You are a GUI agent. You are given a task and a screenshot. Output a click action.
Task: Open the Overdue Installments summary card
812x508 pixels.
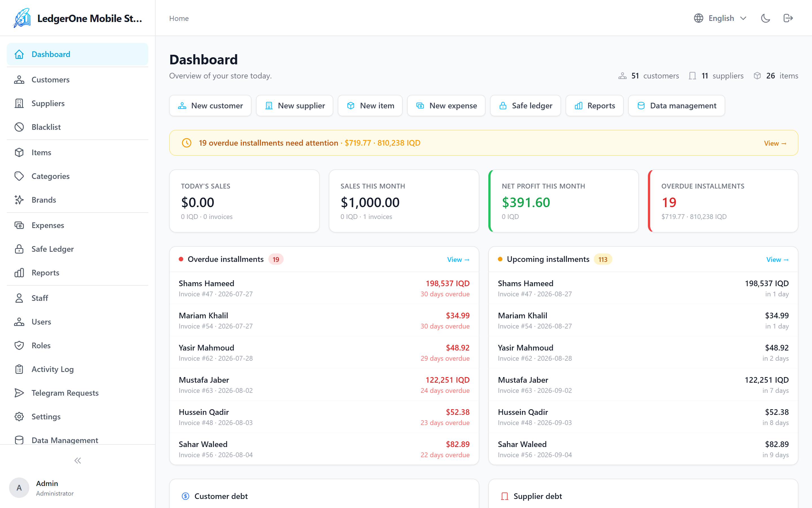(723, 201)
